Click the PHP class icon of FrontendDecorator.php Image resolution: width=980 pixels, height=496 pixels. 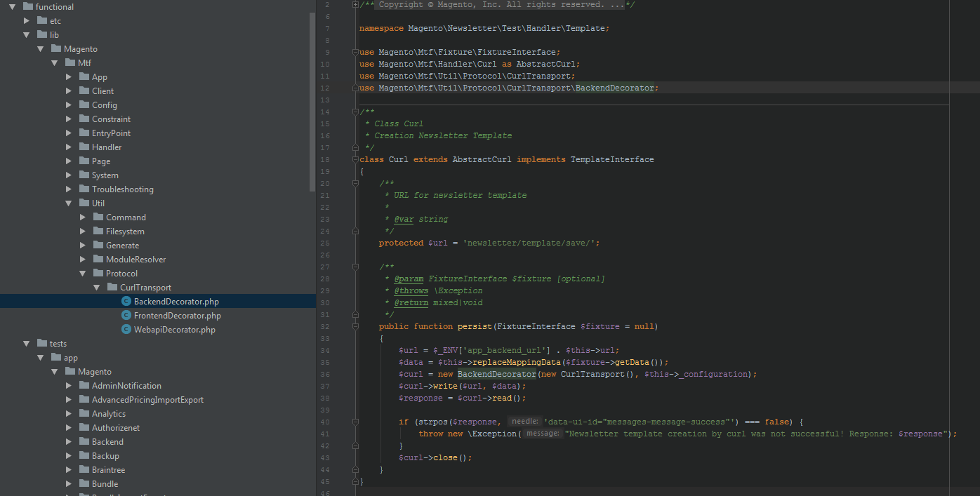126,316
